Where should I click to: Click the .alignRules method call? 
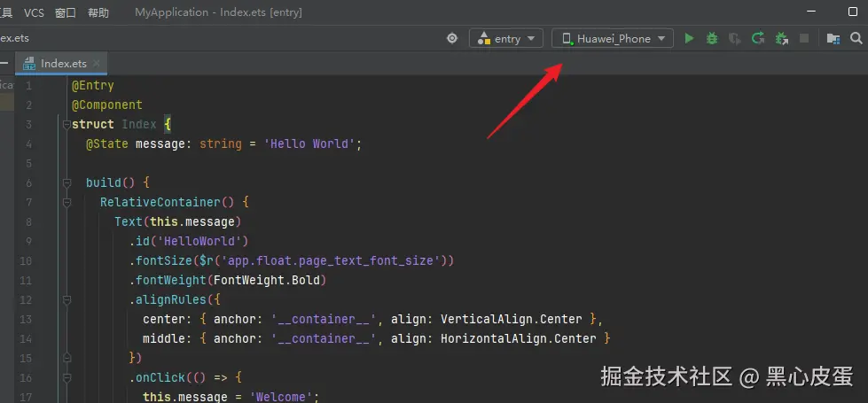168,299
